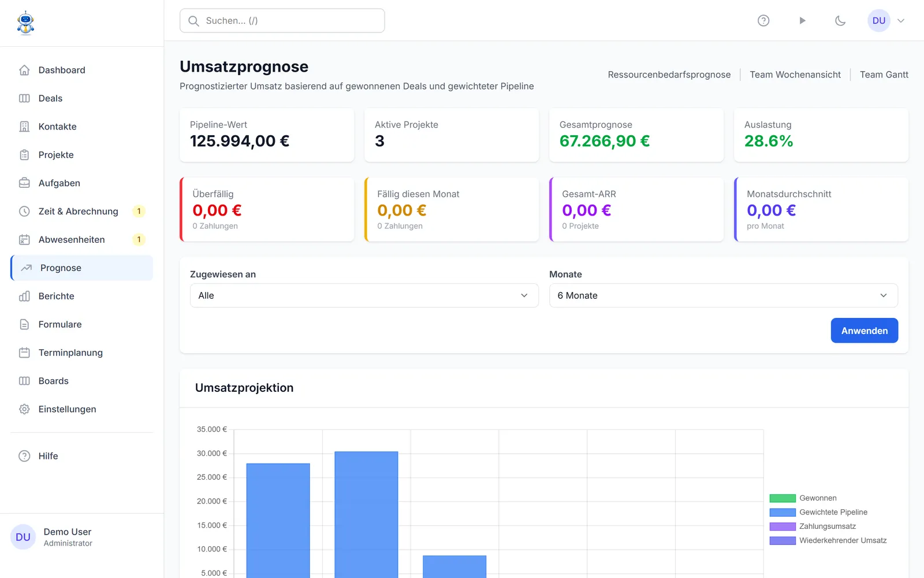The width and height of the screenshot is (924, 578).
Task: Open the Boards sidebar label
Action: click(54, 381)
